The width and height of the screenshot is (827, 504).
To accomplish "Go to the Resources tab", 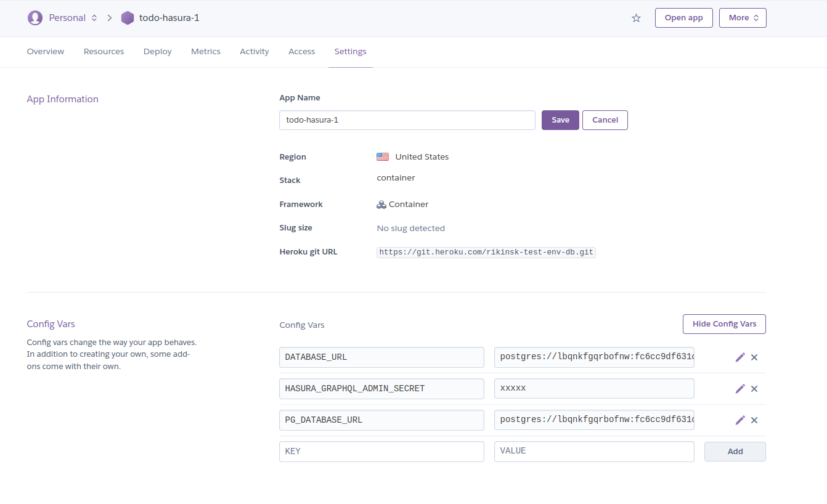I will coord(104,52).
